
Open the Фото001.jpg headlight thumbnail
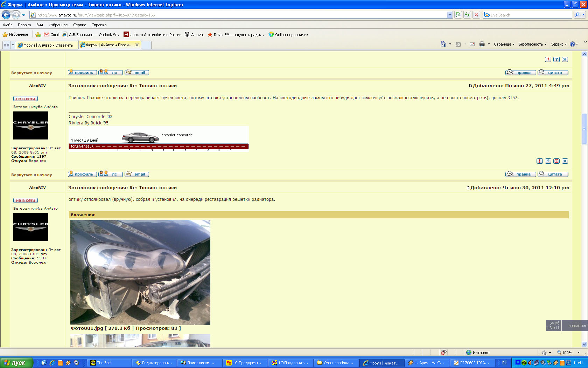[x=140, y=272]
